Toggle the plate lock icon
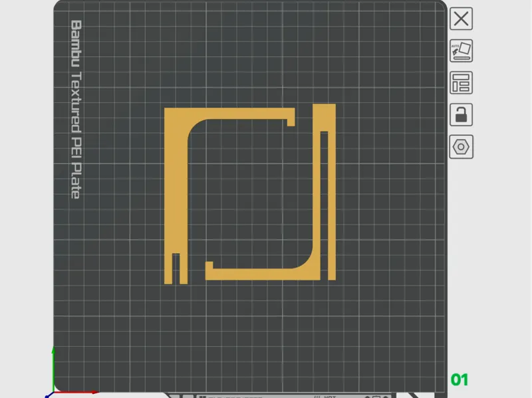Image resolution: width=532 pixels, height=398 pixels. click(461, 114)
